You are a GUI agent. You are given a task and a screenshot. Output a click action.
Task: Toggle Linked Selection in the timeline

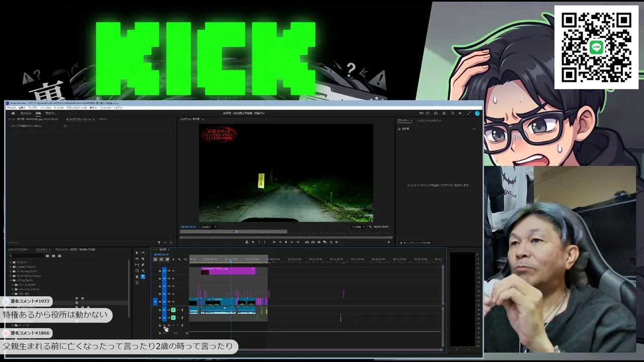tap(168, 259)
